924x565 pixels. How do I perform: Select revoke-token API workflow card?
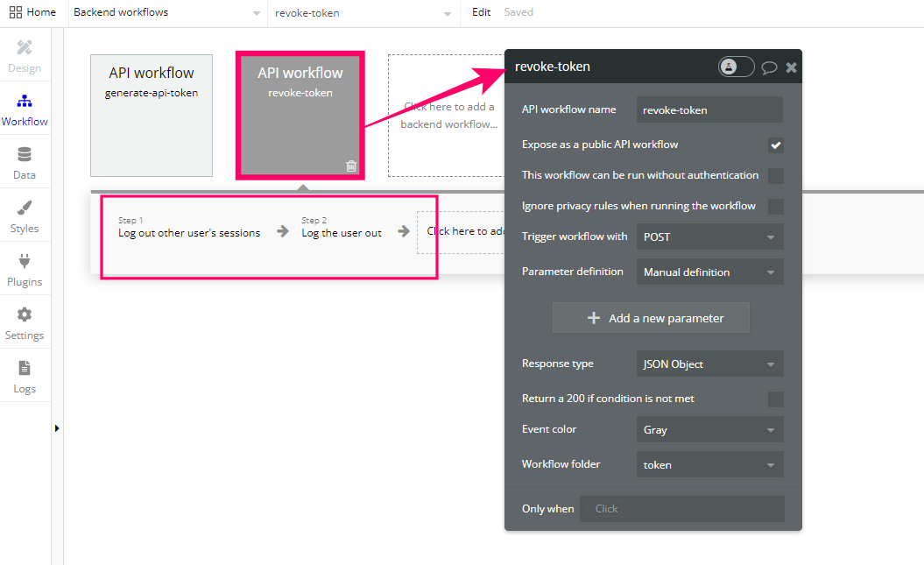pos(300,116)
